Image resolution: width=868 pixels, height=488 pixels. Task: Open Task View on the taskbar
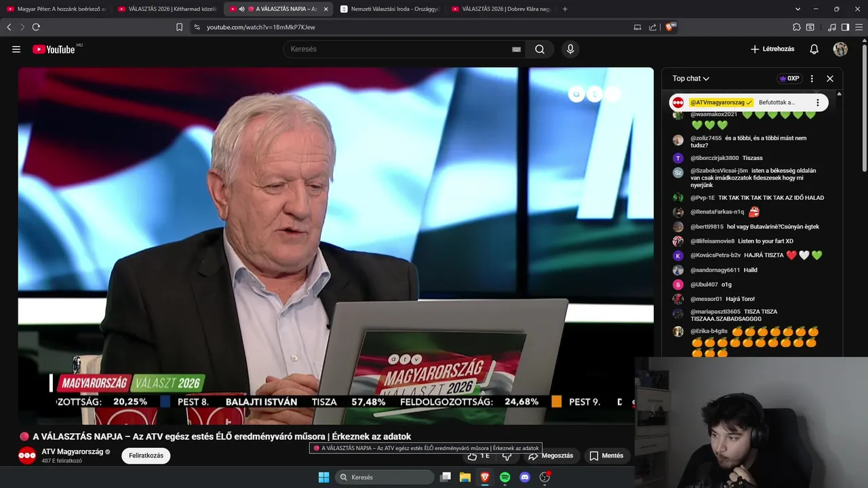pyautogui.click(x=446, y=477)
